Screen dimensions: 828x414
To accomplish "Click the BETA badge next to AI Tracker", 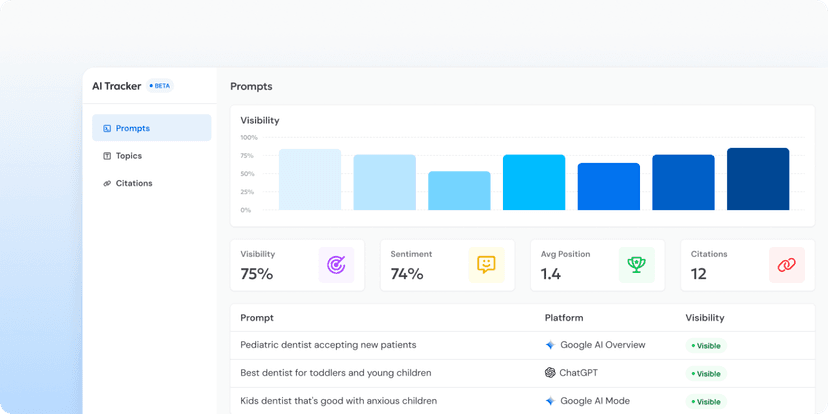I will tap(159, 86).
